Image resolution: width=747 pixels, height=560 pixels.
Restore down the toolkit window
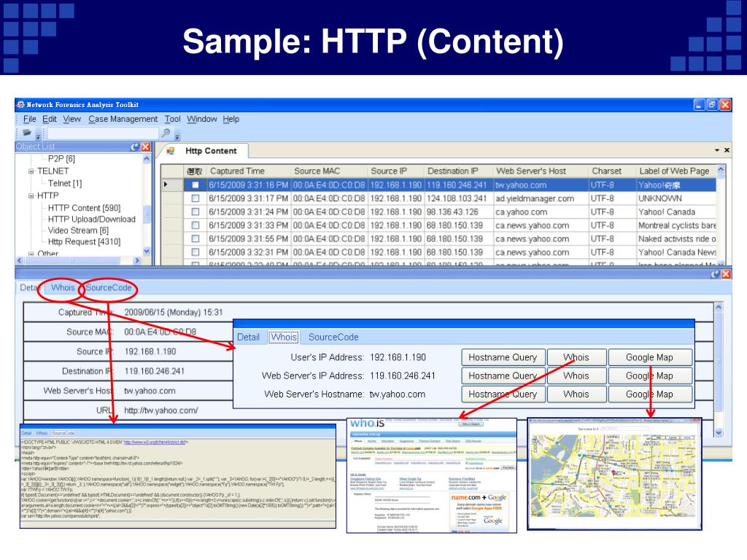712,105
